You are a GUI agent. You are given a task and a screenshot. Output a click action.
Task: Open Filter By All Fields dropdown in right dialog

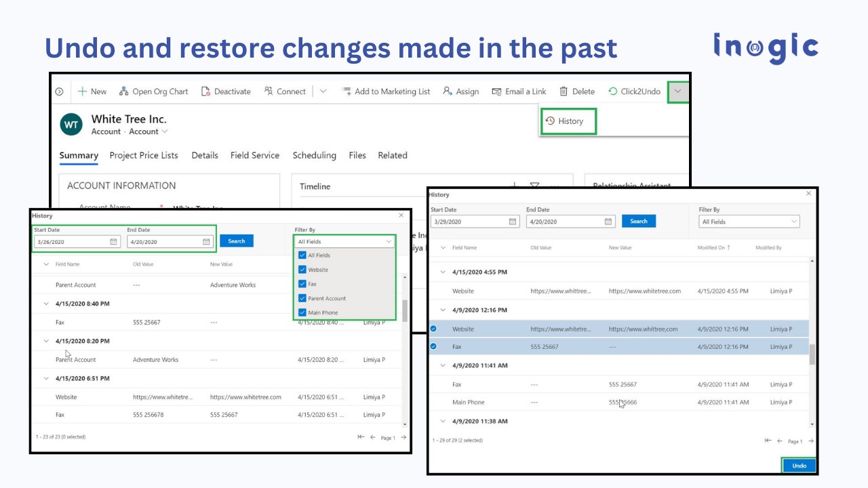tap(749, 222)
